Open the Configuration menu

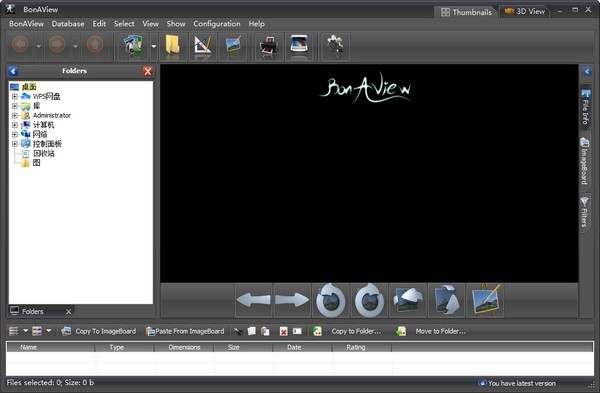point(217,24)
